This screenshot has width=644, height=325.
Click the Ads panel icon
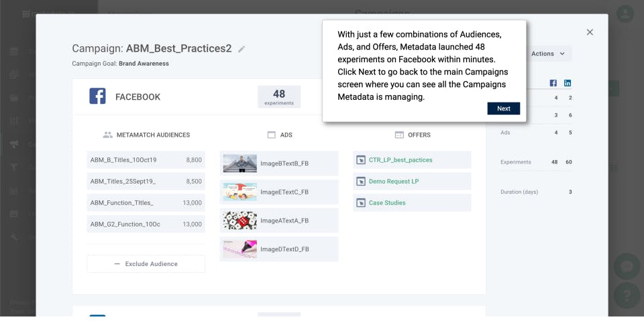272,135
